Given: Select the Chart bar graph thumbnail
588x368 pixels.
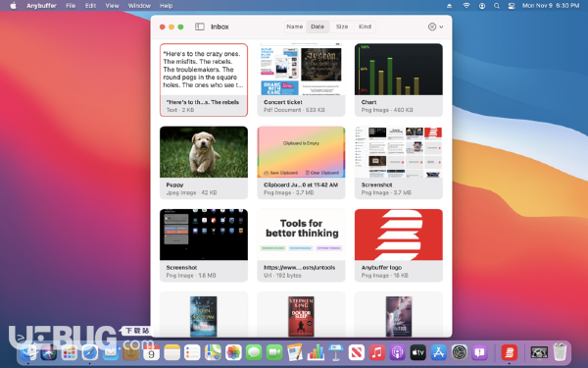Looking at the screenshot, I should click(x=399, y=70).
